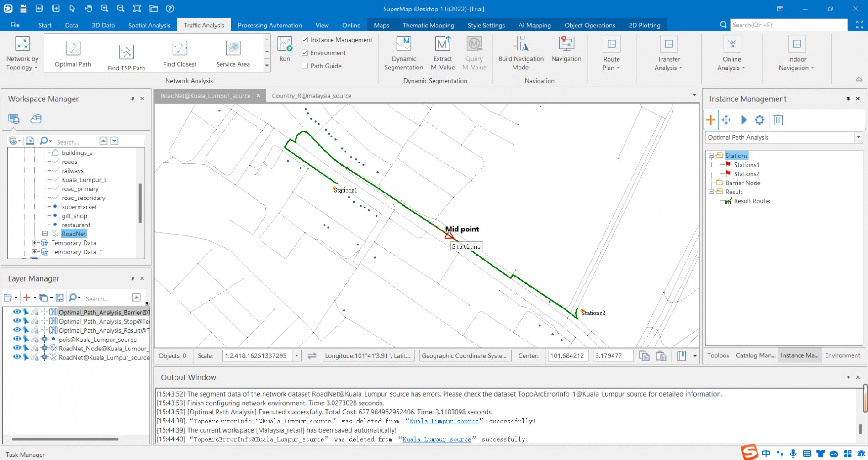
Task: Click the zoom in magnifier in title toolbar
Action: pyautogui.click(x=105, y=9)
